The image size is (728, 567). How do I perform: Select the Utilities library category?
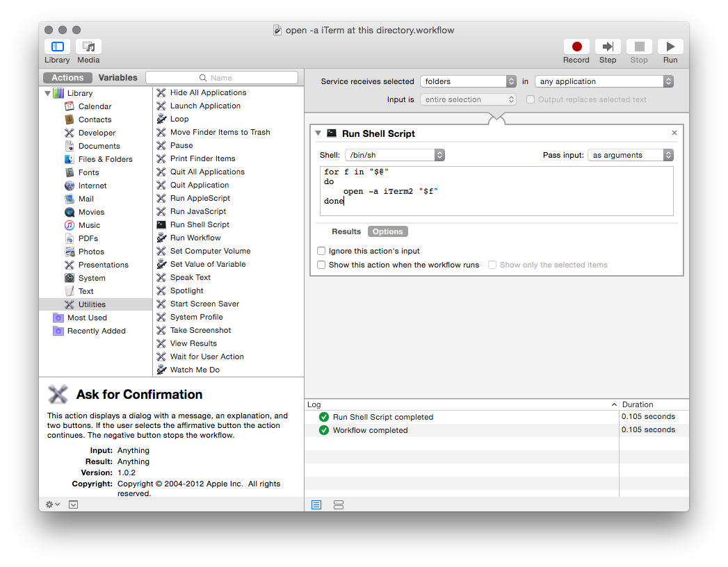coord(96,304)
